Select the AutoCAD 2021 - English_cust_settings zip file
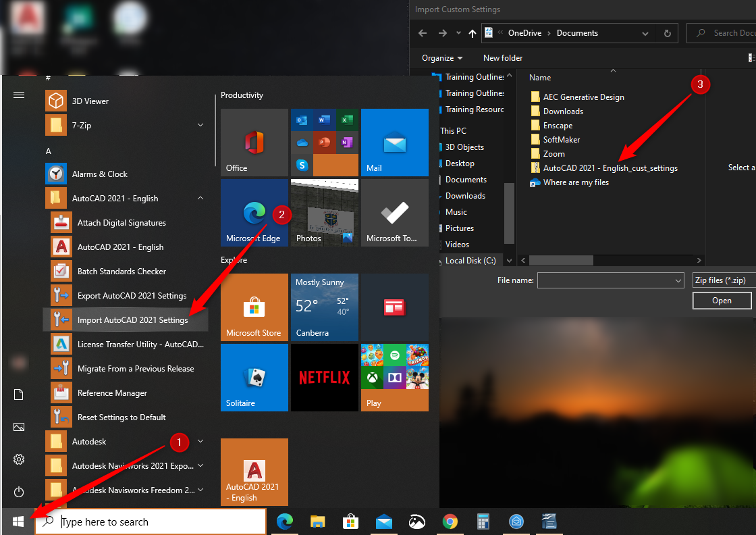This screenshot has height=535, width=756. [x=610, y=168]
